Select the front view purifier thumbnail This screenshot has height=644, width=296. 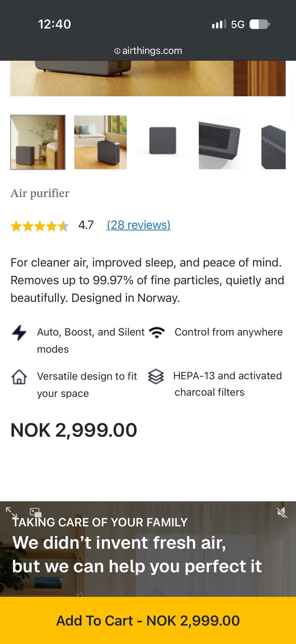163,142
